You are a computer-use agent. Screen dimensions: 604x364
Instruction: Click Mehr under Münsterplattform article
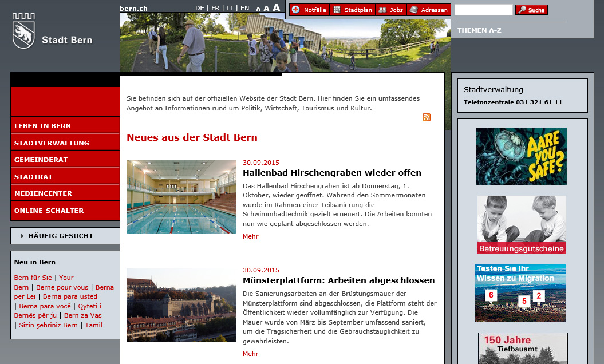250,354
